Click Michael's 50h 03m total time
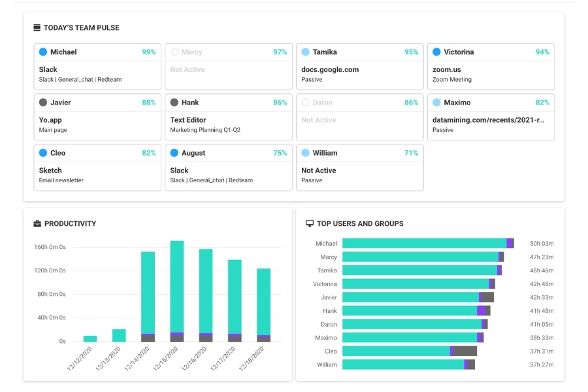Screen dimensions: 588x392 coord(542,244)
